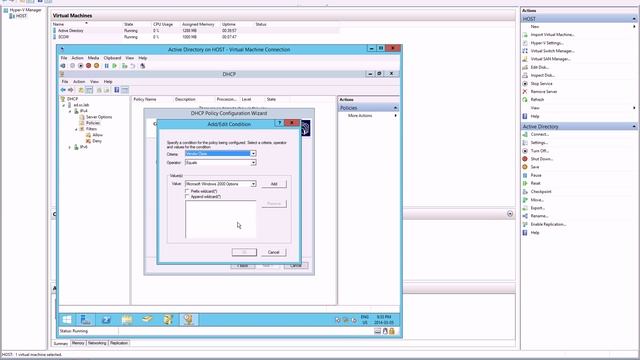The image size is (640, 360).
Task: Click the DHCP app icon in VM taskbar
Action: (x=189, y=320)
